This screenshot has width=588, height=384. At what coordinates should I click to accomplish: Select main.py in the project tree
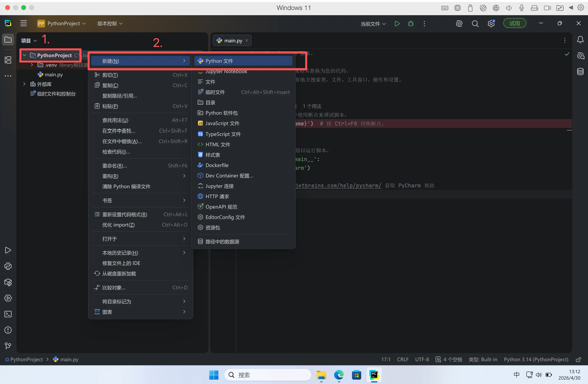tap(50, 75)
